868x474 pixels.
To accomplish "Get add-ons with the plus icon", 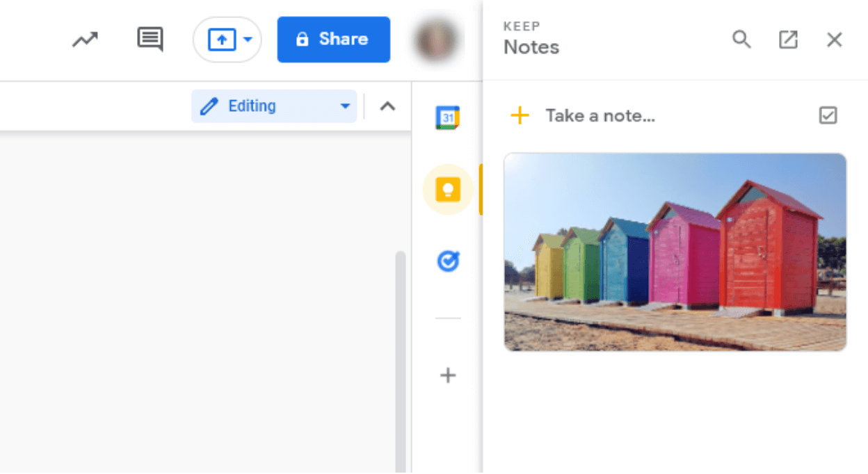I will click(448, 375).
